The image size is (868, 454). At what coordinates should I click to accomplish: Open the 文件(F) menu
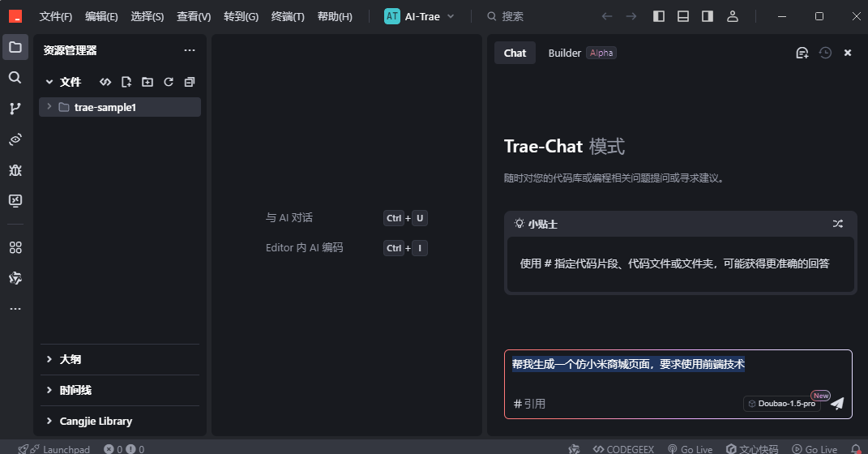(55, 16)
